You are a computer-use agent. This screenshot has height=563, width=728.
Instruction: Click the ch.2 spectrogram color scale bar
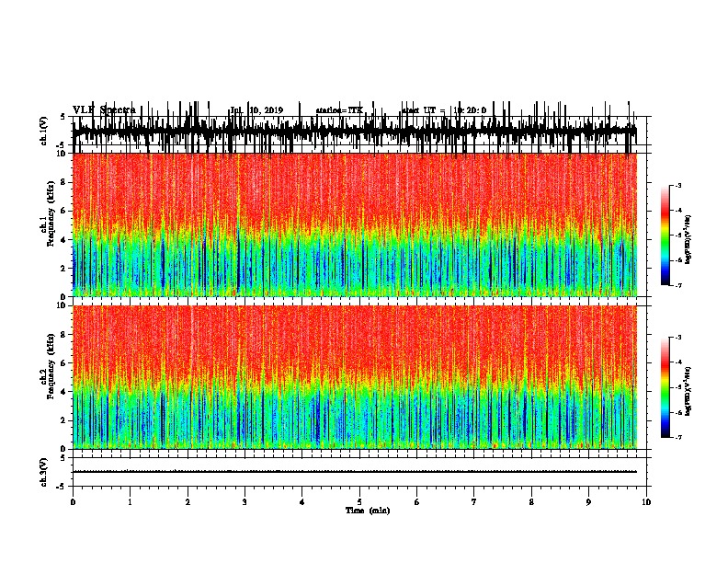665,387
